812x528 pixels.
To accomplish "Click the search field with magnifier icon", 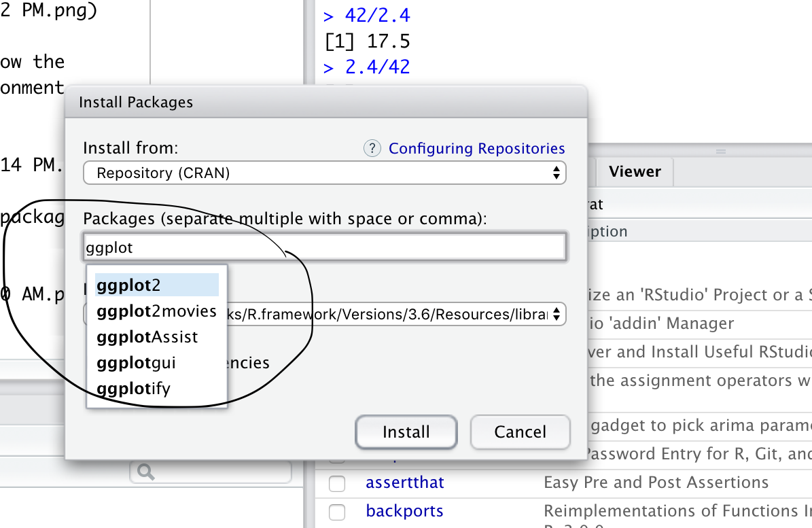I will (211, 472).
